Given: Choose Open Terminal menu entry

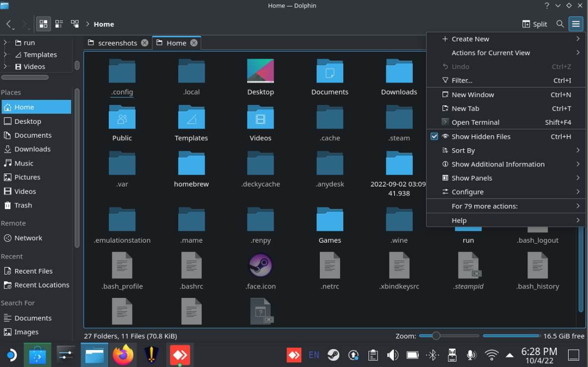Looking at the screenshot, I should tap(475, 122).
